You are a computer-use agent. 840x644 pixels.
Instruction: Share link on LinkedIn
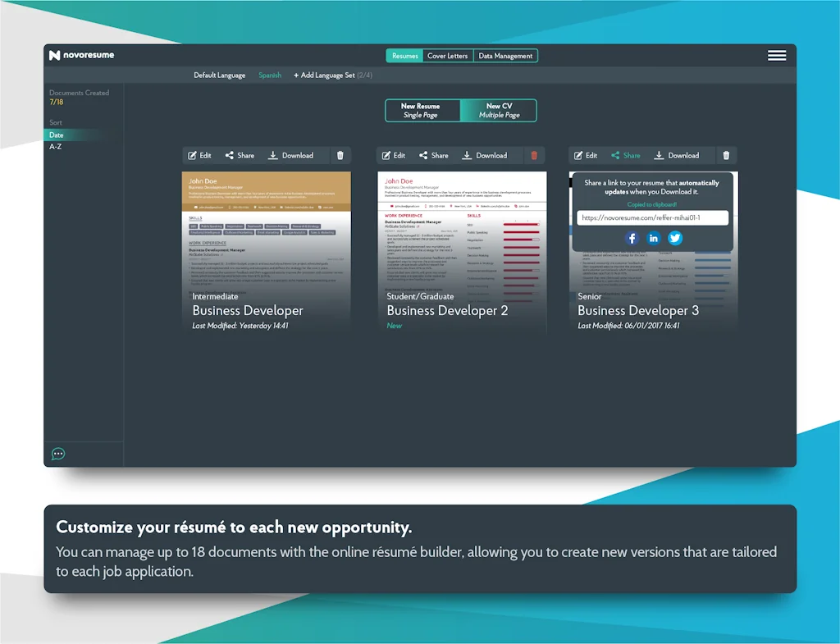[653, 239]
